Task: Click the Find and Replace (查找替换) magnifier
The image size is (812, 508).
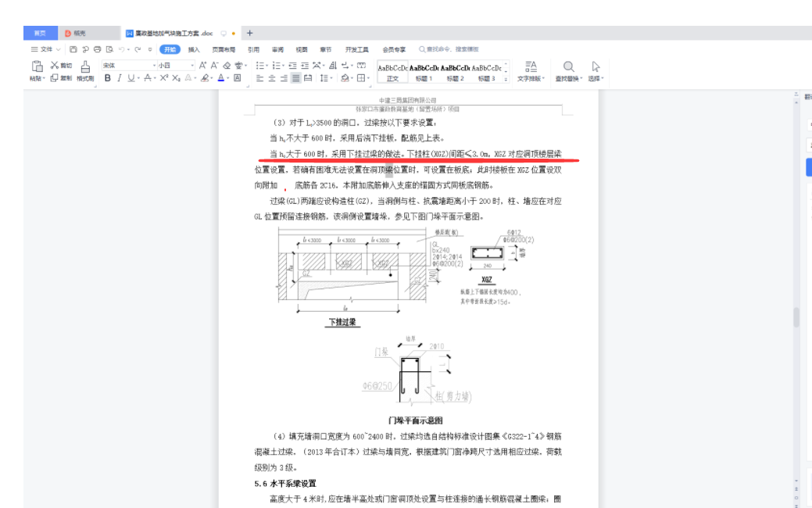Action: (x=569, y=66)
